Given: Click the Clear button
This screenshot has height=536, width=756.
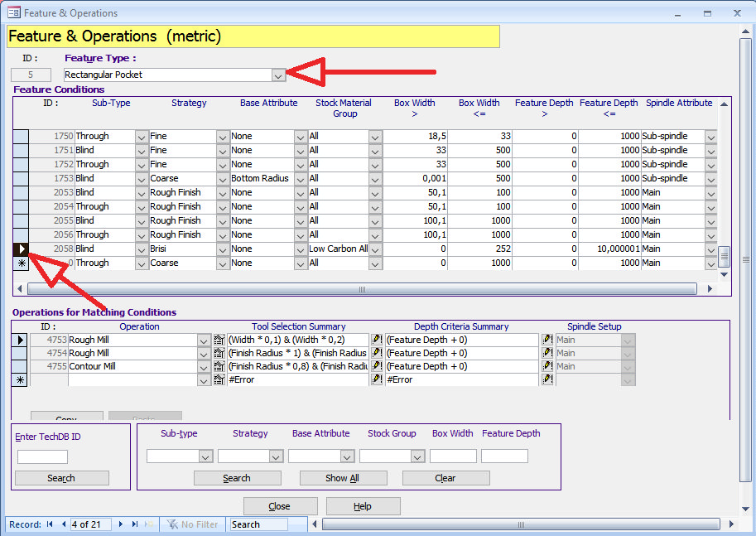Looking at the screenshot, I should click(445, 478).
